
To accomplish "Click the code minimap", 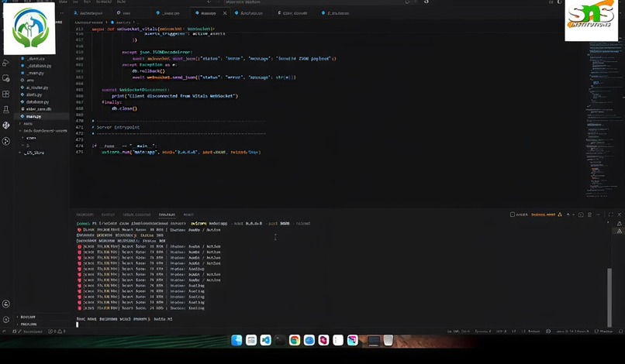I will [604, 119].
